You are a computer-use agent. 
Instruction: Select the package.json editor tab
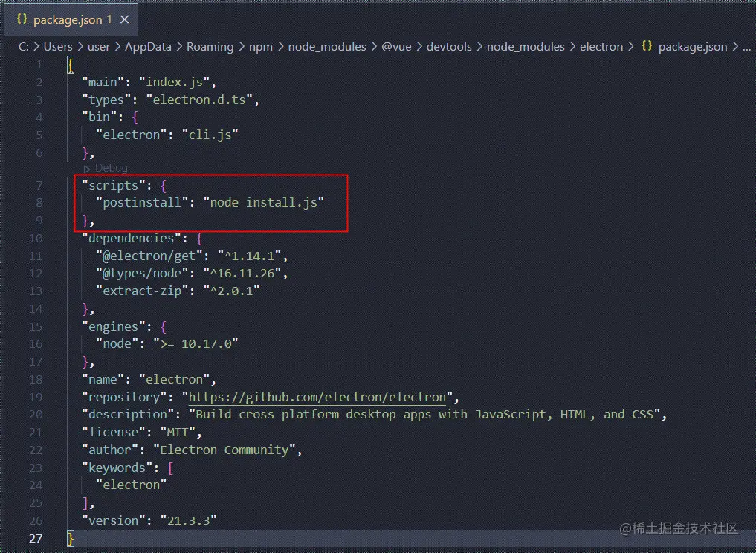coord(71,19)
